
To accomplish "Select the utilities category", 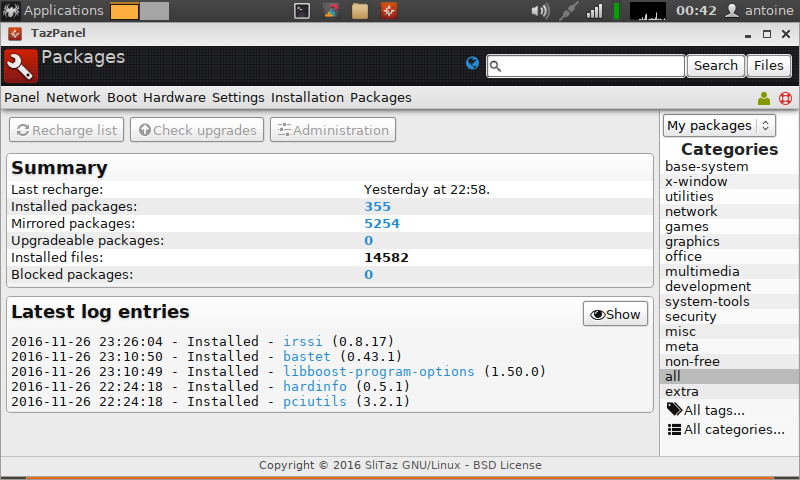I will click(689, 196).
